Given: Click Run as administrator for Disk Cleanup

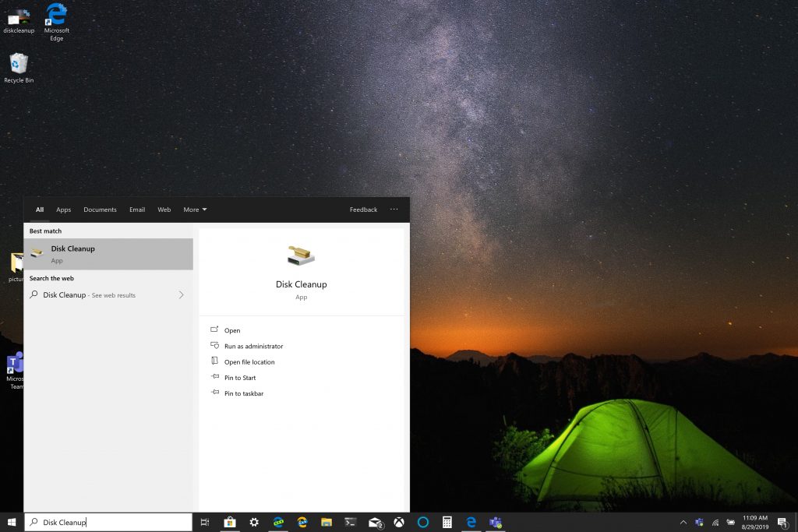Looking at the screenshot, I should point(253,346).
